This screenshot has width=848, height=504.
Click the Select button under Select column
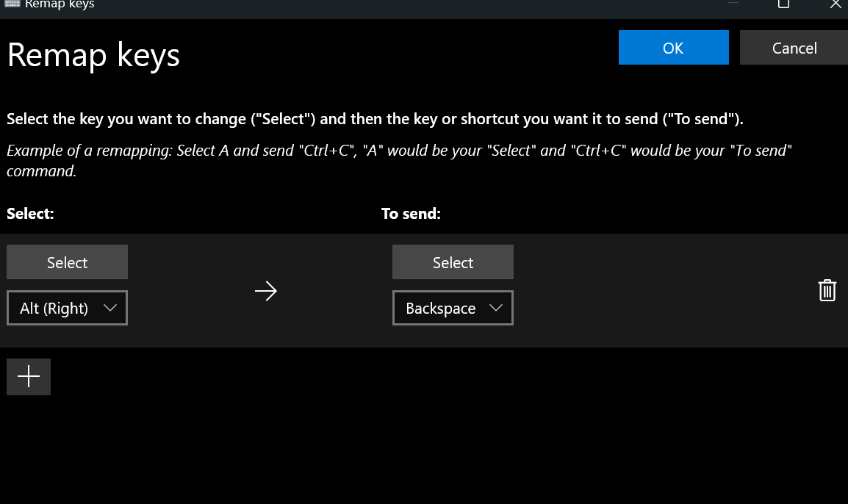pos(67,262)
